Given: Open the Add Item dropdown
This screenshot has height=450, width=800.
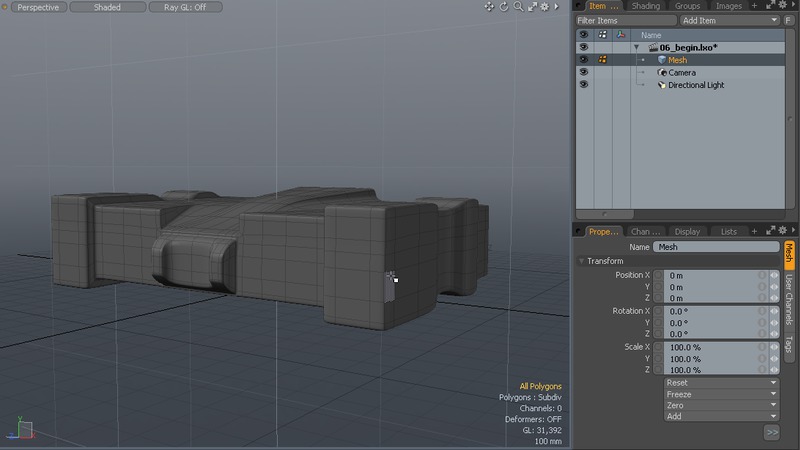Looking at the screenshot, I should [728, 20].
